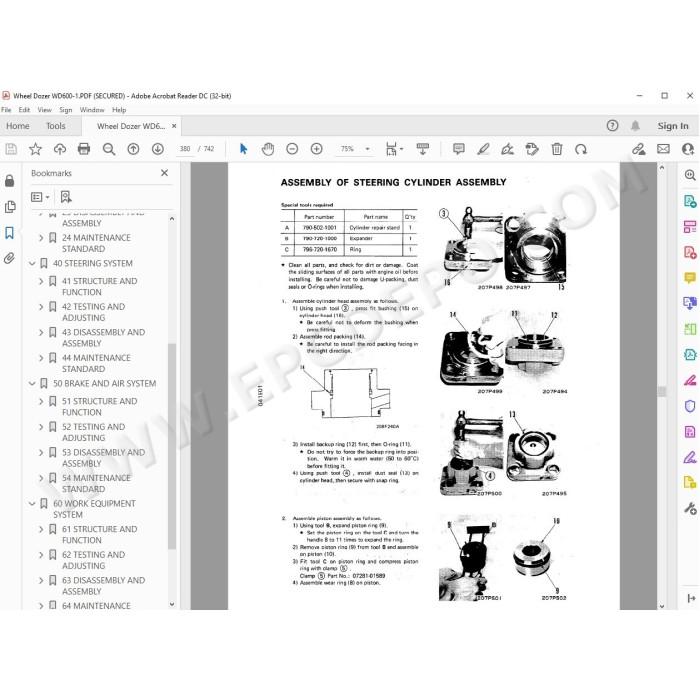Close the Bookmarks panel

164,173
